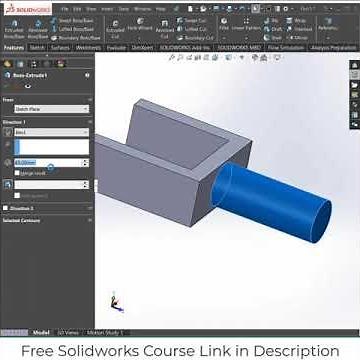This screenshot has height=360, width=360.
Task: Click the Boss-Extrude help question icon
Action: (87, 75)
